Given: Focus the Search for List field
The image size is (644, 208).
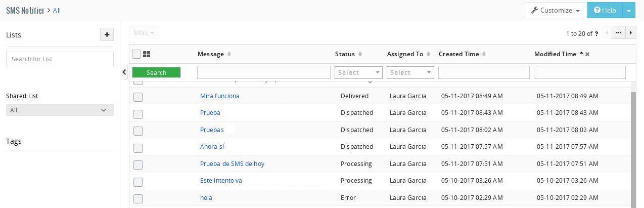Looking at the screenshot, I should (60, 59).
